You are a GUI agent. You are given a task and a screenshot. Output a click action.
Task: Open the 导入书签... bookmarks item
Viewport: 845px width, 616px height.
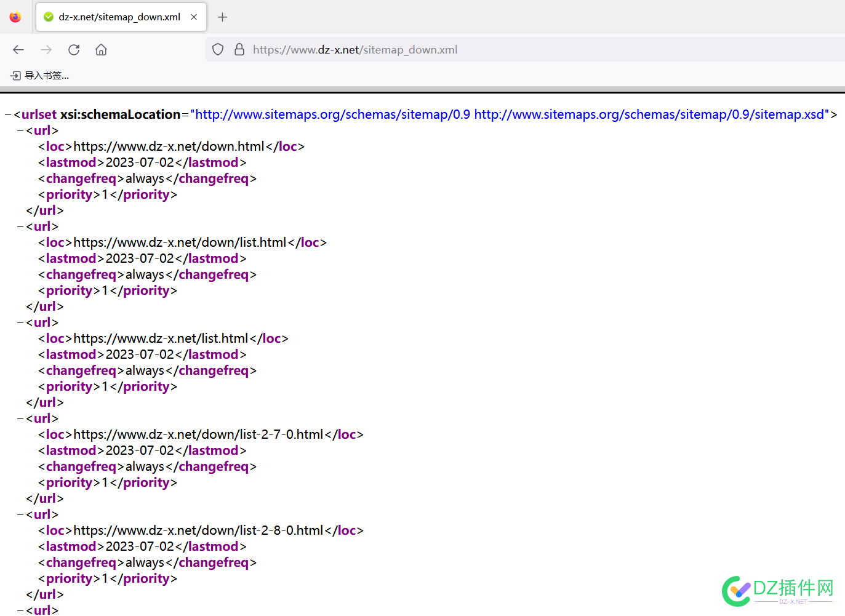(40, 76)
